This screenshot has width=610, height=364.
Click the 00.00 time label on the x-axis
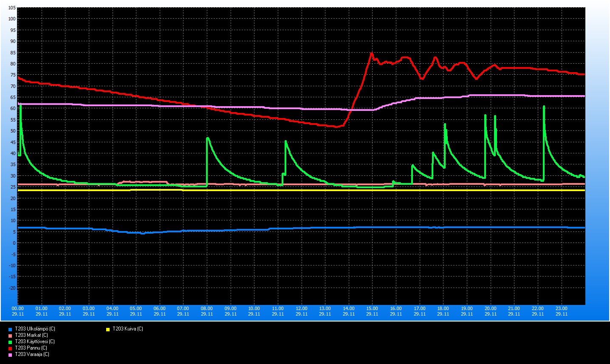18,308
